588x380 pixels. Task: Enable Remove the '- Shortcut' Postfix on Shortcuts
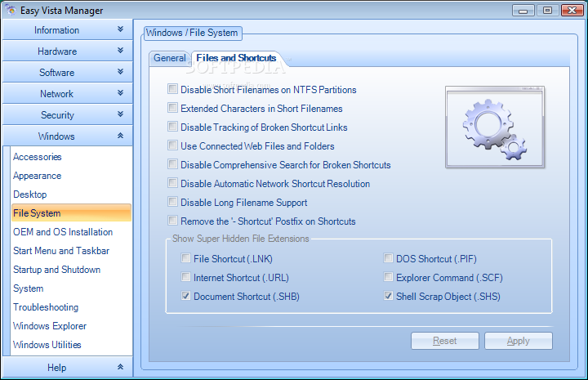pyautogui.click(x=172, y=220)
